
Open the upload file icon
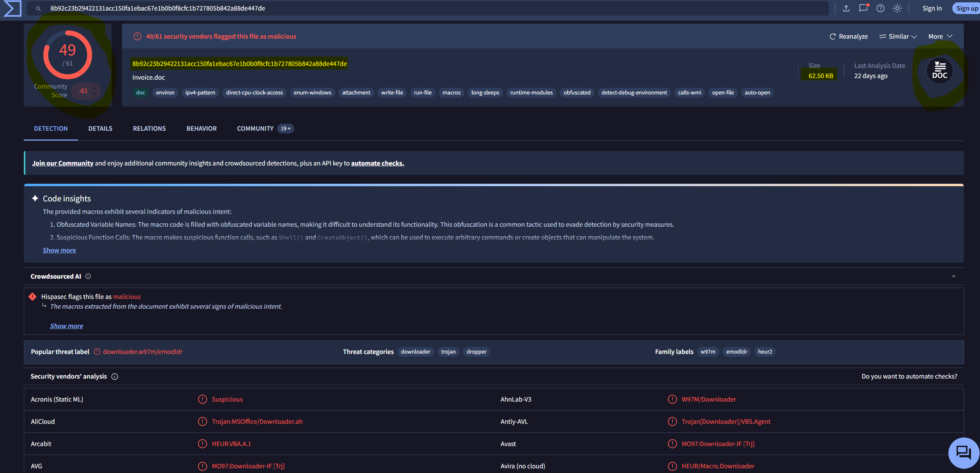(846, 8)
